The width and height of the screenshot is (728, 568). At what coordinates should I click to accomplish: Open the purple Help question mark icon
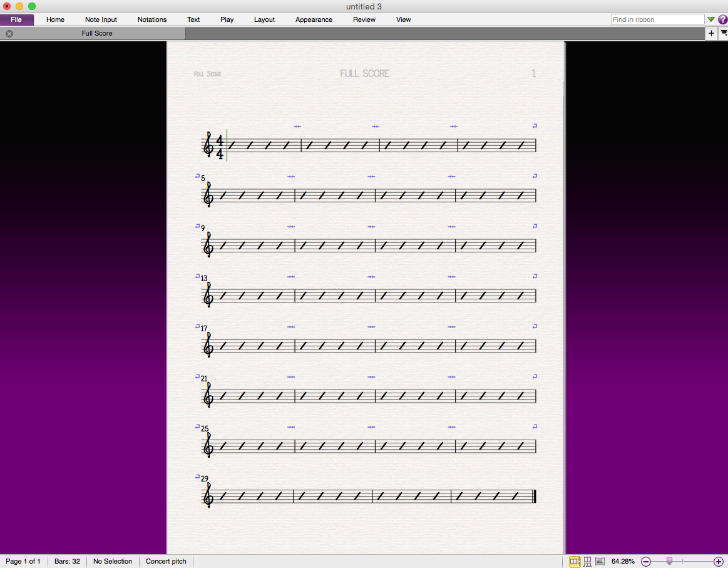[x=722, y=19]
